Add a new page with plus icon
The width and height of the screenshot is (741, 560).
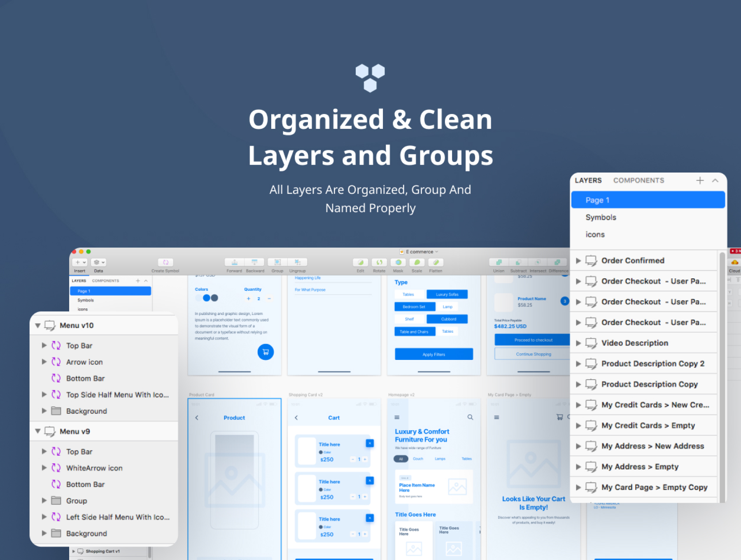pos(700,180)
